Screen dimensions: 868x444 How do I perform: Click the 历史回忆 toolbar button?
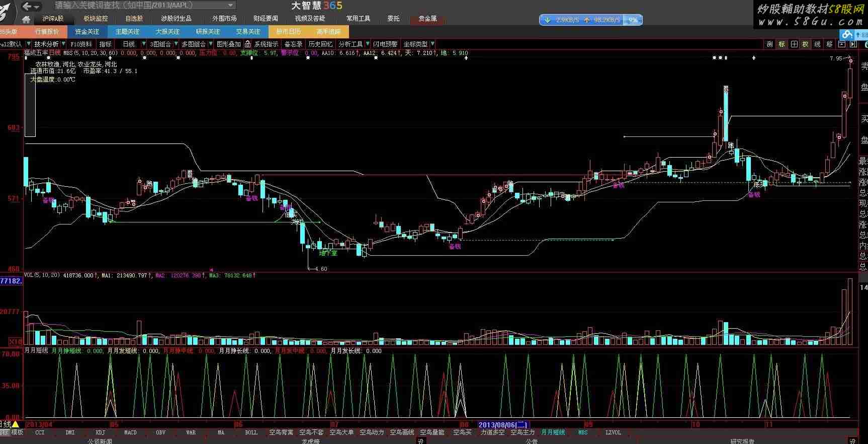coord(320,44)
